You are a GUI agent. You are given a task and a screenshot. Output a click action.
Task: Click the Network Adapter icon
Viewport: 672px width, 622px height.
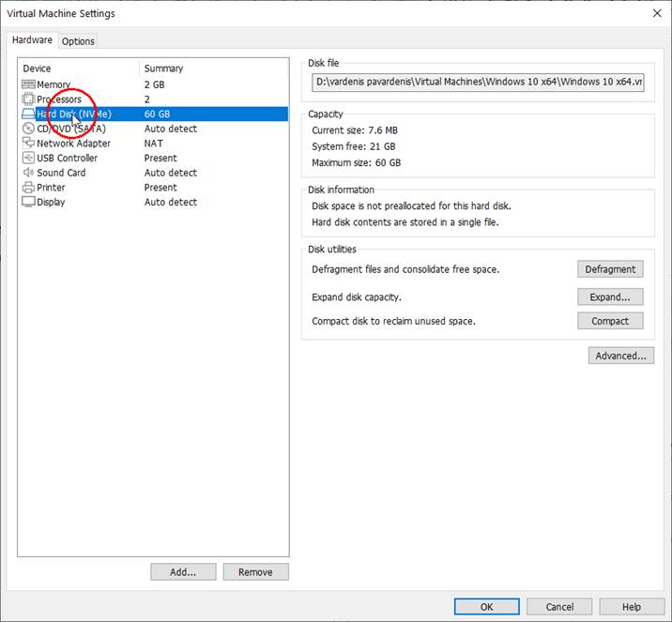28,144
